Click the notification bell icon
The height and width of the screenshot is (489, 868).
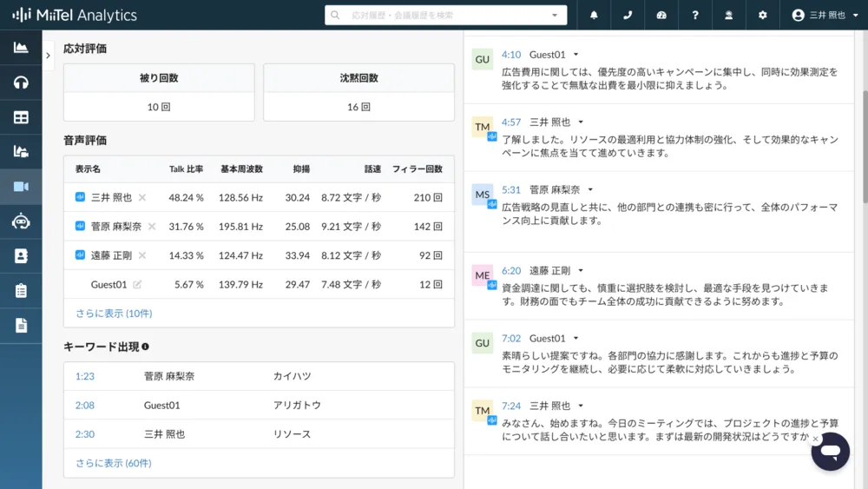coord(594,16)
